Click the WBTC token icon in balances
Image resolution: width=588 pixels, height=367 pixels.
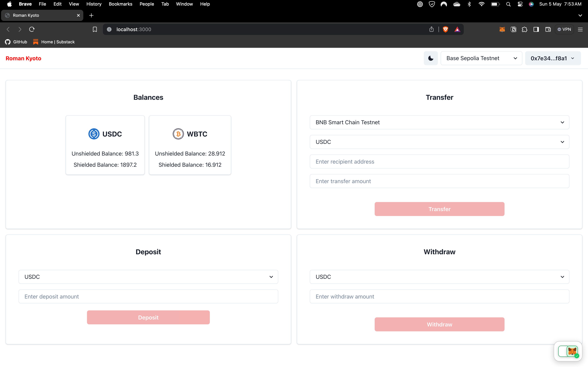click(x=178, y=134)
